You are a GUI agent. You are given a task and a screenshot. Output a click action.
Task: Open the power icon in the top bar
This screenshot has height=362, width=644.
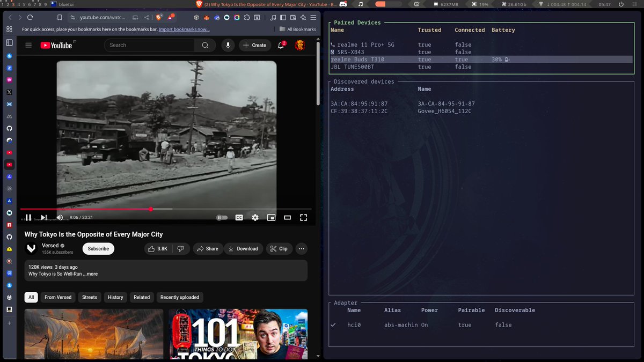click(x=621, y=4)
